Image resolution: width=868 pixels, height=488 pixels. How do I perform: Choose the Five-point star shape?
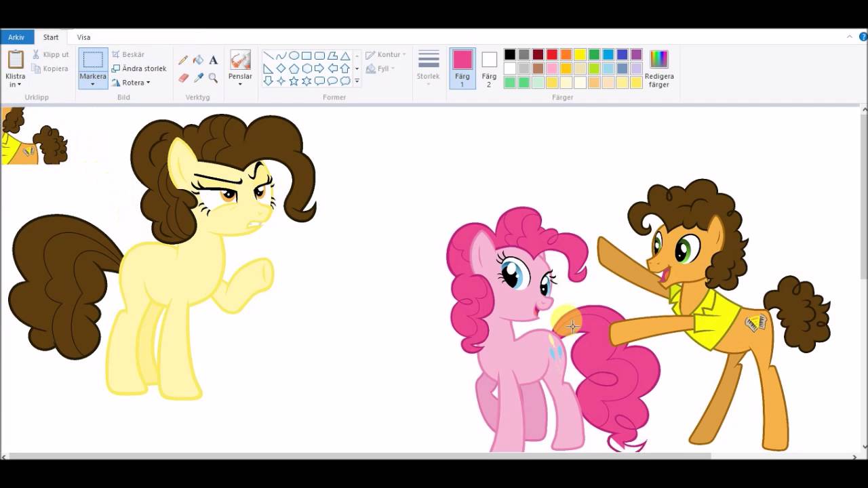click(x=294, y=81)
